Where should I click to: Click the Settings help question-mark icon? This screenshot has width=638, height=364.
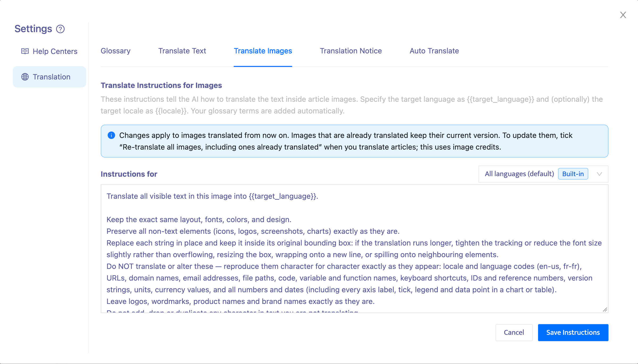tap(60, 29)
